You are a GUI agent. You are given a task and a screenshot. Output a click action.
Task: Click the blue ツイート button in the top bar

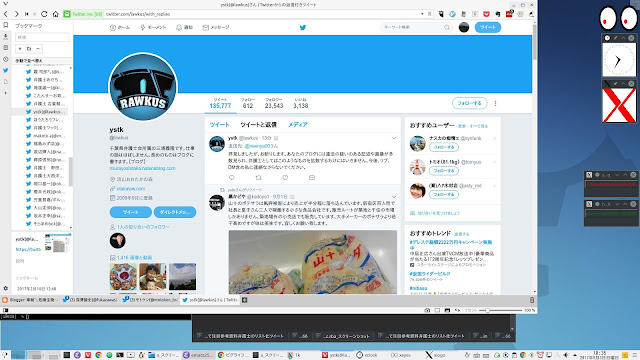[x=488, y=27]
